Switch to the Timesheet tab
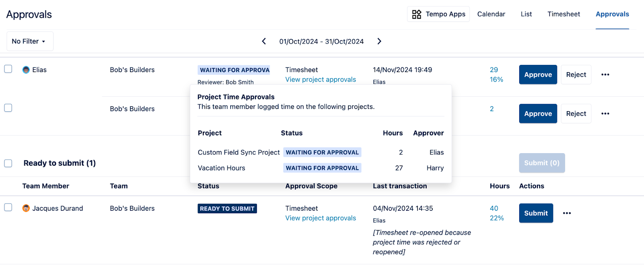Screen dimensions: 644x270 coord(563,14)
